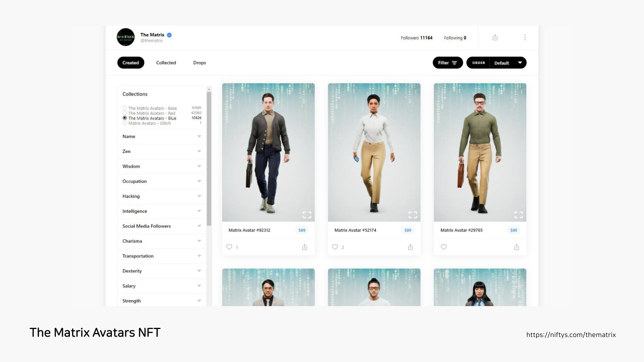Expand the Salary filter section
The image size is (644, 362).
tap(162, 286)
